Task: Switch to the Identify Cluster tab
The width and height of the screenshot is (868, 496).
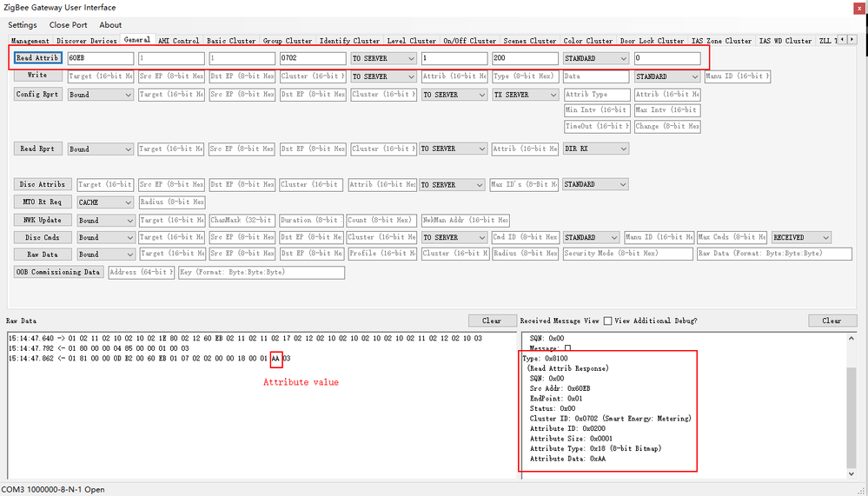Action: (350, 41)
